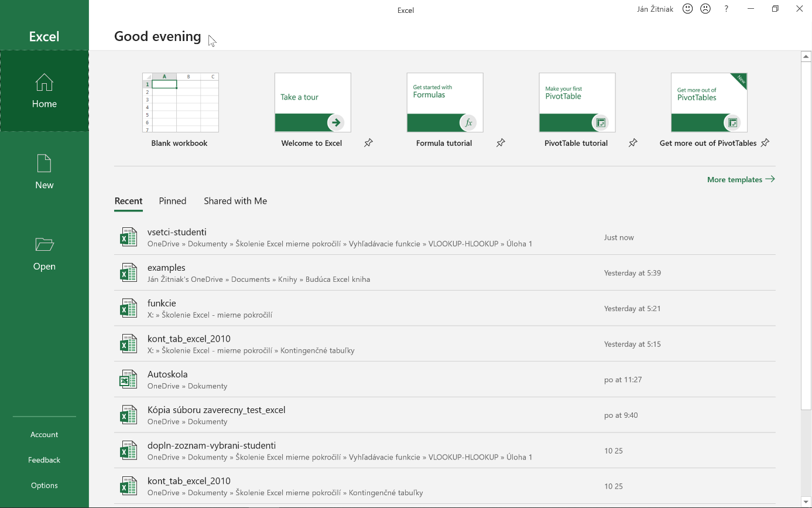Click the More templates link
Viewport: 812px width, 508px height.
(x=741, y=179)
